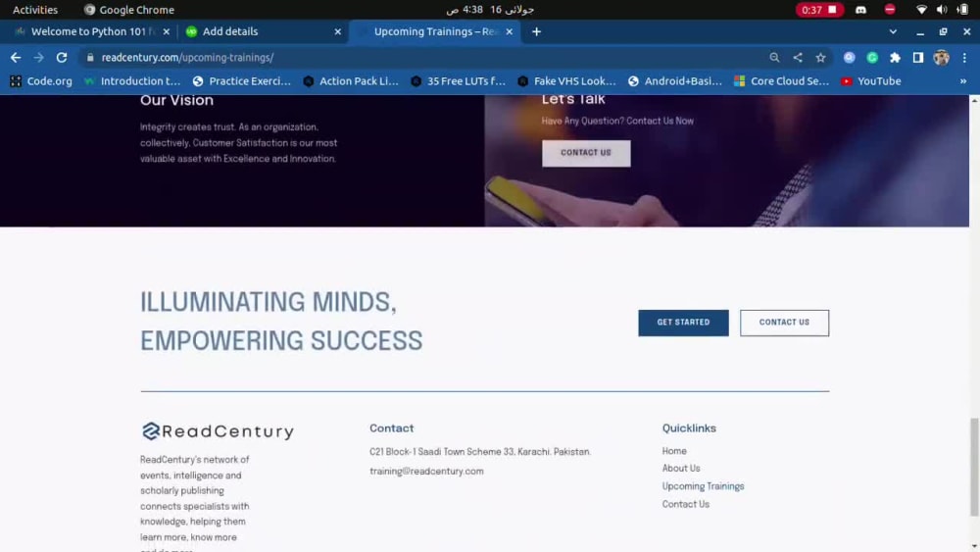Open the Activities overview
The height and width of the screenshot is (552, 980).
[35, 10]
